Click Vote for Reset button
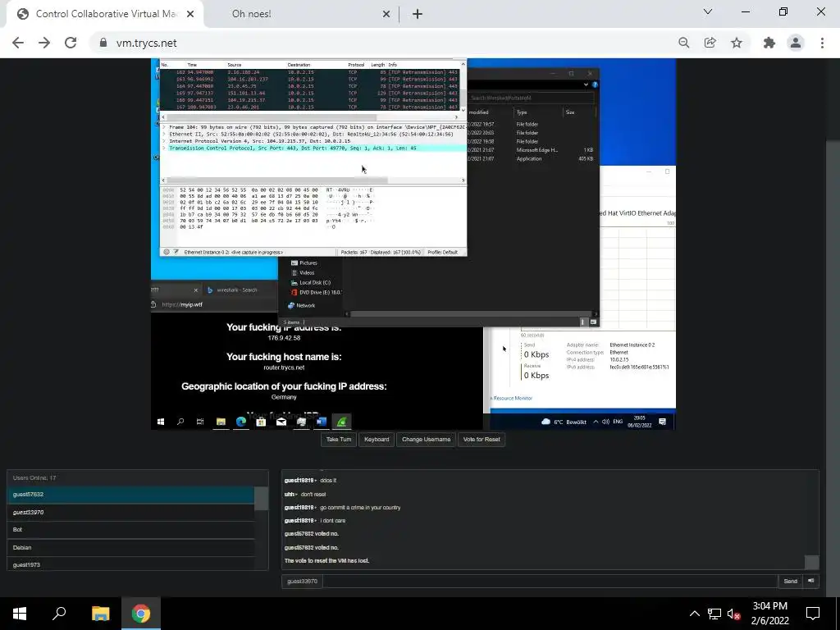 click(x=481, y=440)
